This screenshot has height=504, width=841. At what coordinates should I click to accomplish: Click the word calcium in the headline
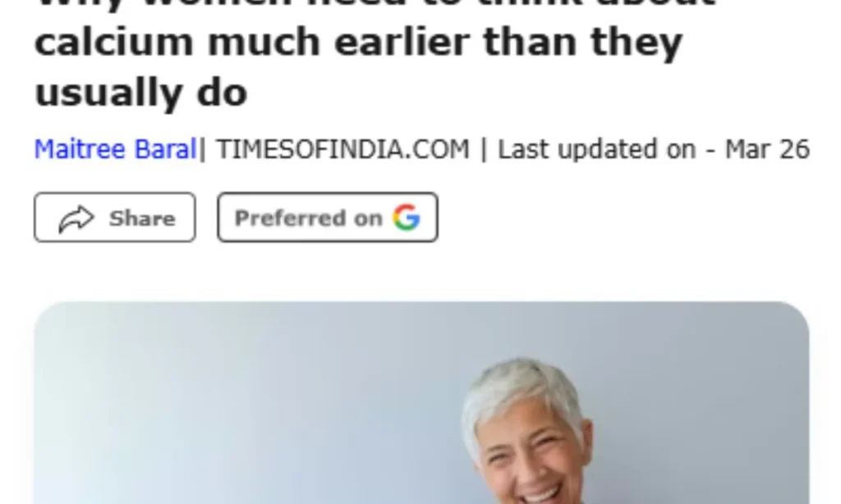tap(113, 42)
